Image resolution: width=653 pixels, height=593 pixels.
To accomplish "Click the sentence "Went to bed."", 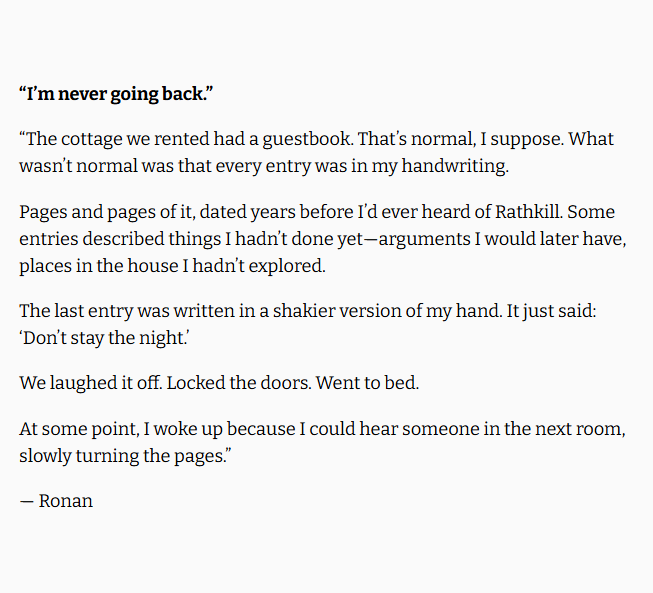I will point(367,383).
